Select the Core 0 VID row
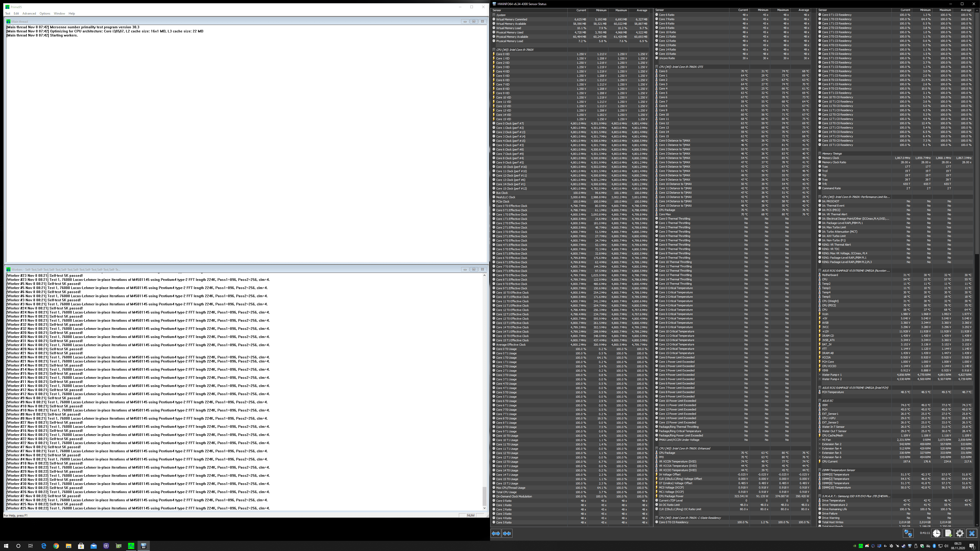The image size is (980, 551). click(x=570, y=54)
